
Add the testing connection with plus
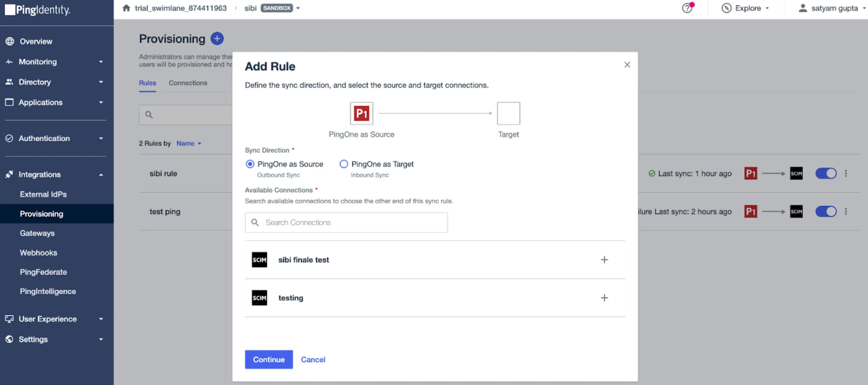click(x=604, y=298)
